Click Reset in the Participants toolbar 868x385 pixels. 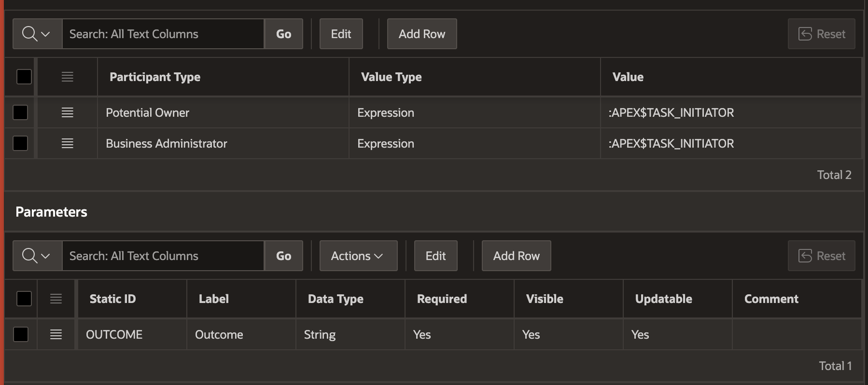[821, 34]
